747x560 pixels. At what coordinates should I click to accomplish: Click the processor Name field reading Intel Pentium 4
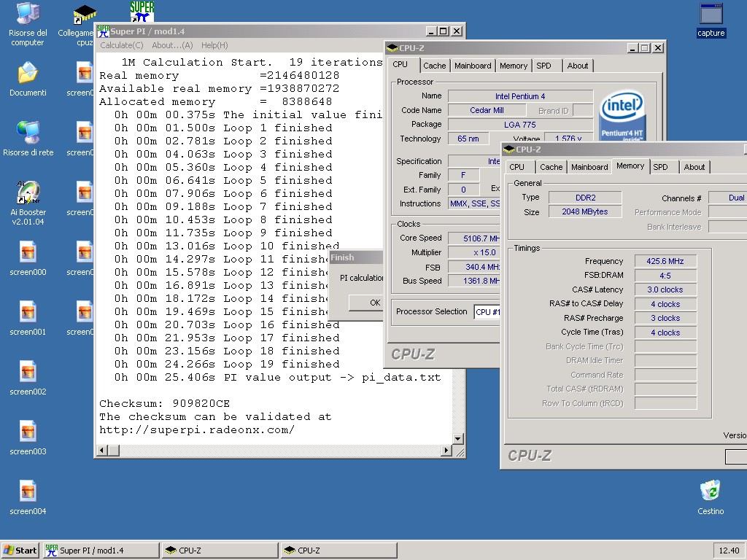click(520, 96)
